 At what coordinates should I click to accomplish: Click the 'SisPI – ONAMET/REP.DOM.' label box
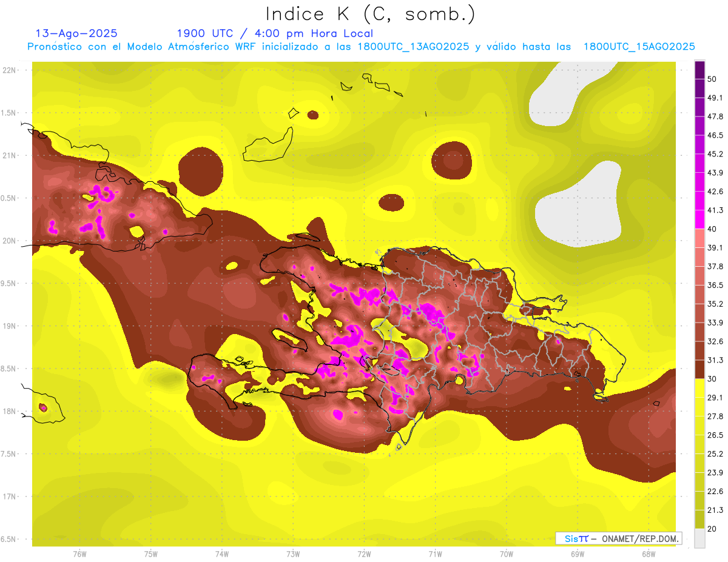(618, 538)
